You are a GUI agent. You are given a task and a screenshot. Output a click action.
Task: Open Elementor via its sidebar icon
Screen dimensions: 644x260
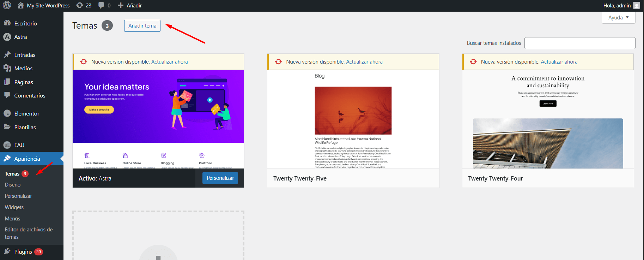[7, 113]
